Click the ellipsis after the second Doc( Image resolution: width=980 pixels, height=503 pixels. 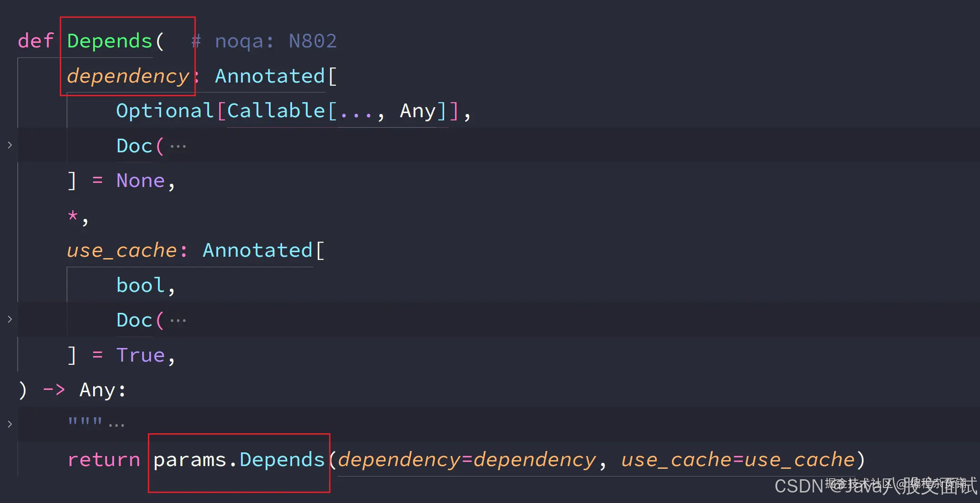(178, 321)
